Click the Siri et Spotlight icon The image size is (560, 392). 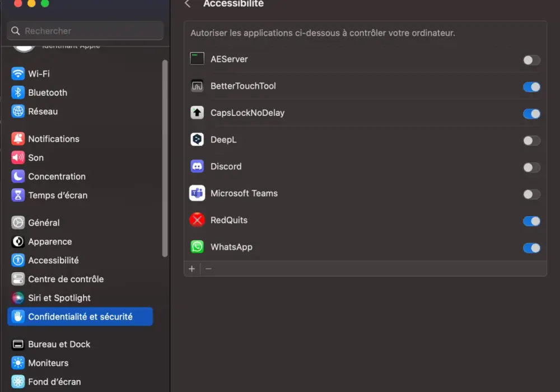(18, 298)
